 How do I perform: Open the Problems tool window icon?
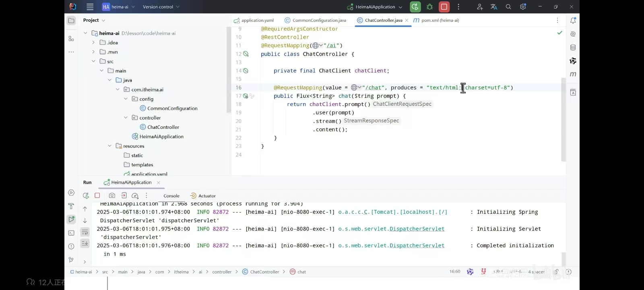click(71, 246)
